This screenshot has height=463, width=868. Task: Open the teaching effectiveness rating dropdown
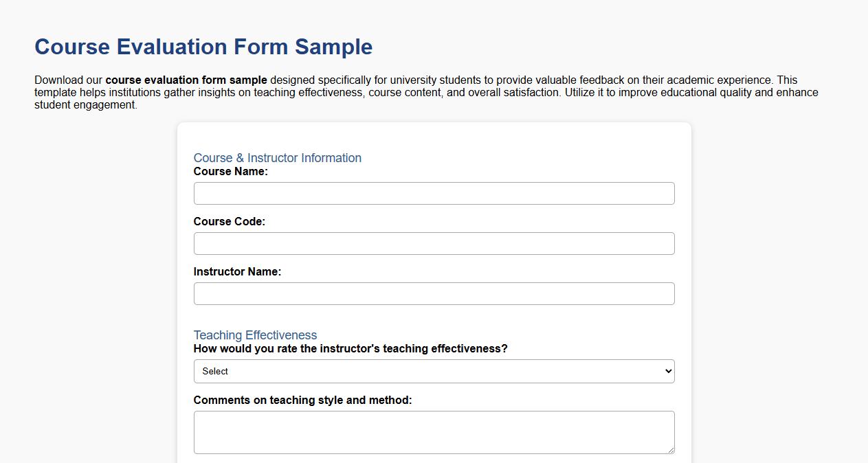click(434, 371)
